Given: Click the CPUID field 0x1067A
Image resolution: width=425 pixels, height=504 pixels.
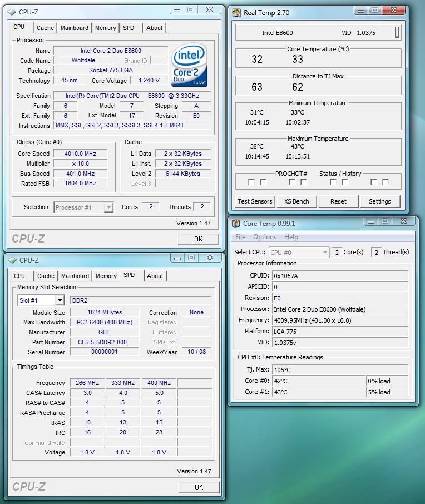Looking at the screenshot, I should [x=340, y=276].
